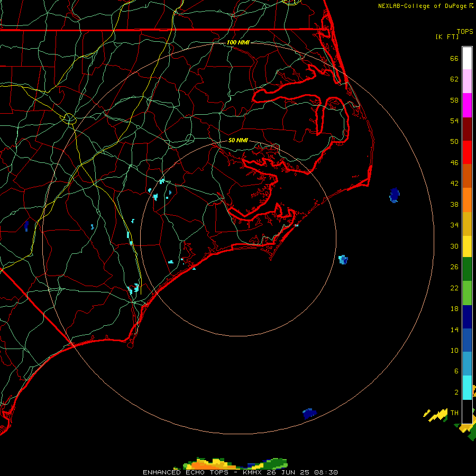Click the legend value 34
This screenshot has width=476, height=476.
(x=454, y=225)
